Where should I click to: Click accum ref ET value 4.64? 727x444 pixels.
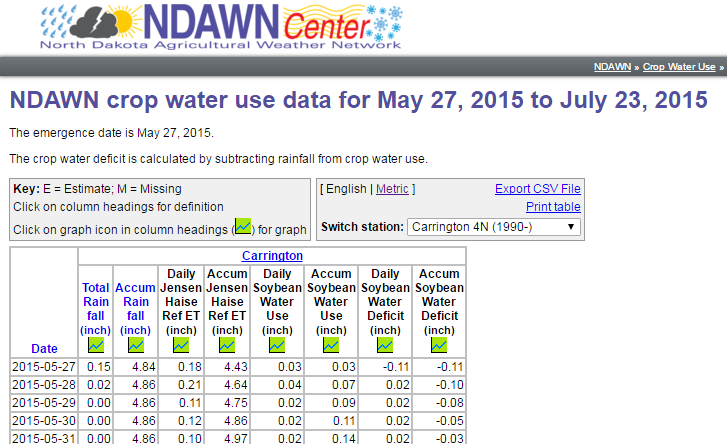coord(227,385)
